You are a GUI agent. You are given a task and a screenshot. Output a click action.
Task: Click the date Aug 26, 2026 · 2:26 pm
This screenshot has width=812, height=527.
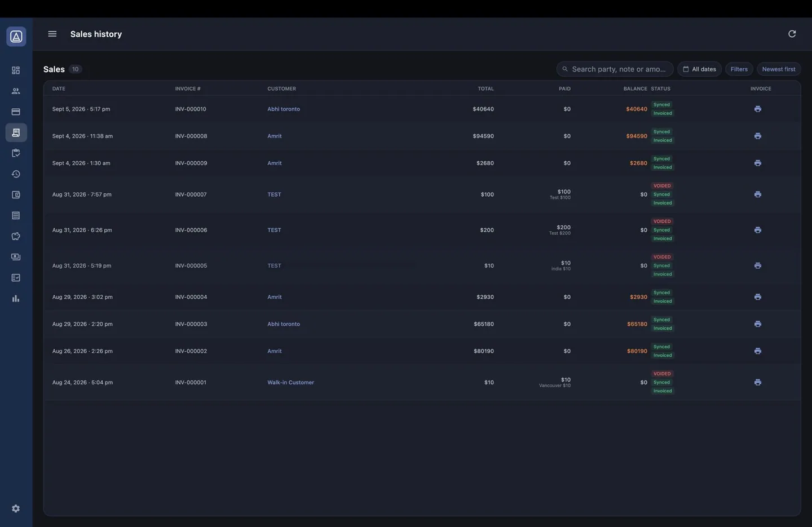coord(82,351)
